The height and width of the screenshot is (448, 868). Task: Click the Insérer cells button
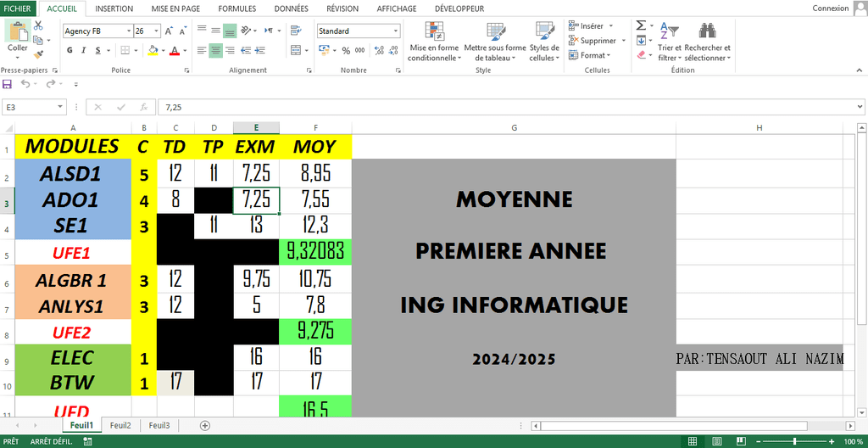(592, 25)
